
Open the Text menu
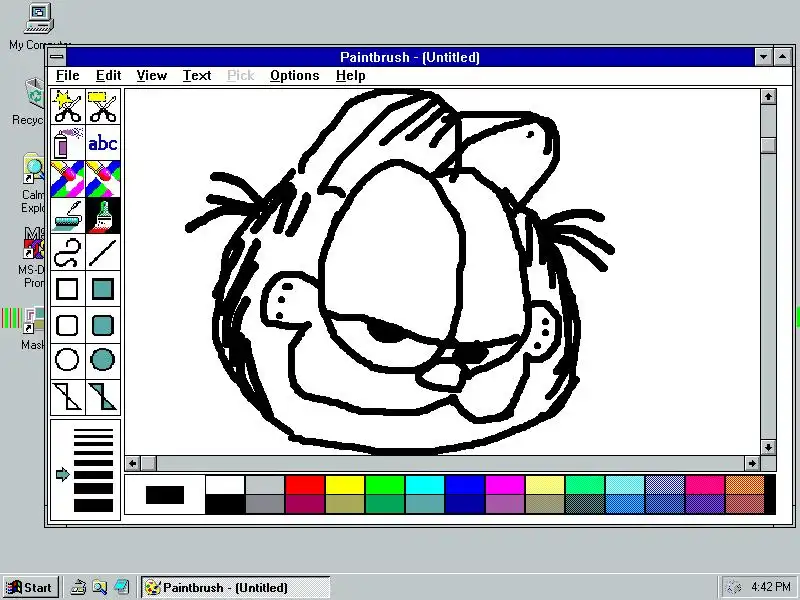point(197,76)
